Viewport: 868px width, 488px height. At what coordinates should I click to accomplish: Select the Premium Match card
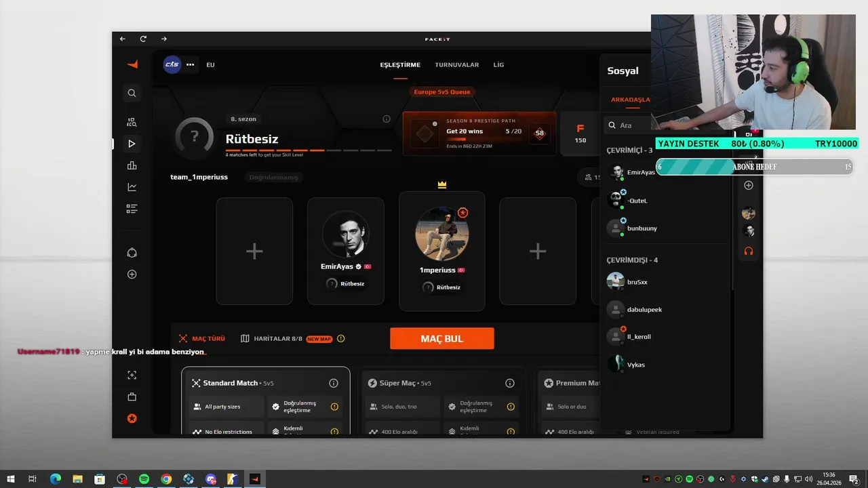coord(568,401)
